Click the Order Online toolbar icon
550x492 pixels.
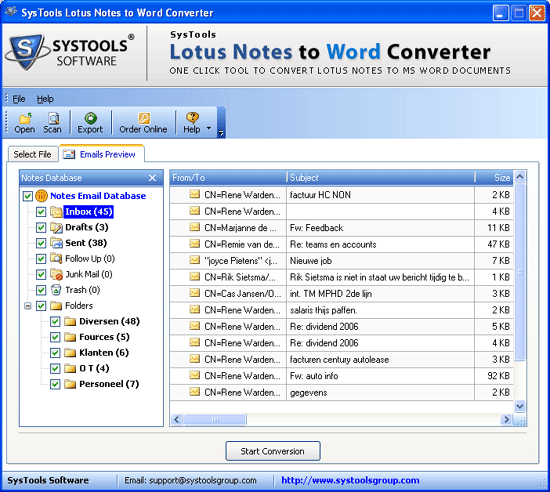click(x=143, y=119)
